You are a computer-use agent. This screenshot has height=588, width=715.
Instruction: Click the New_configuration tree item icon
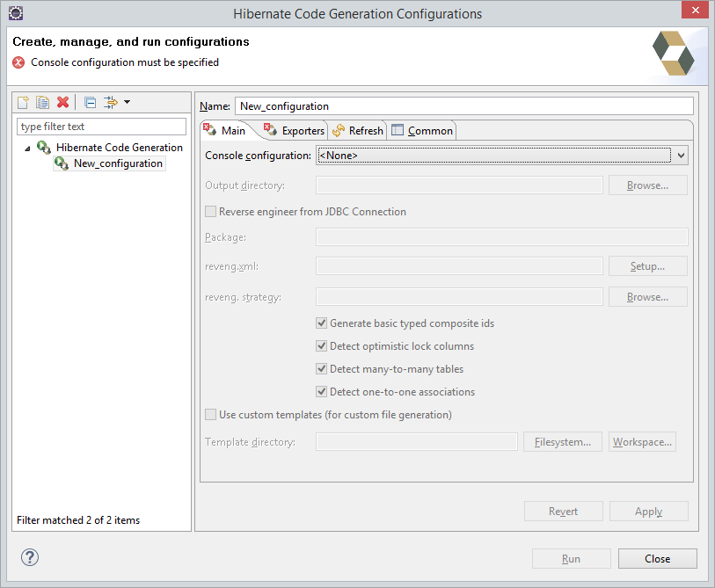tap(62, 163)
